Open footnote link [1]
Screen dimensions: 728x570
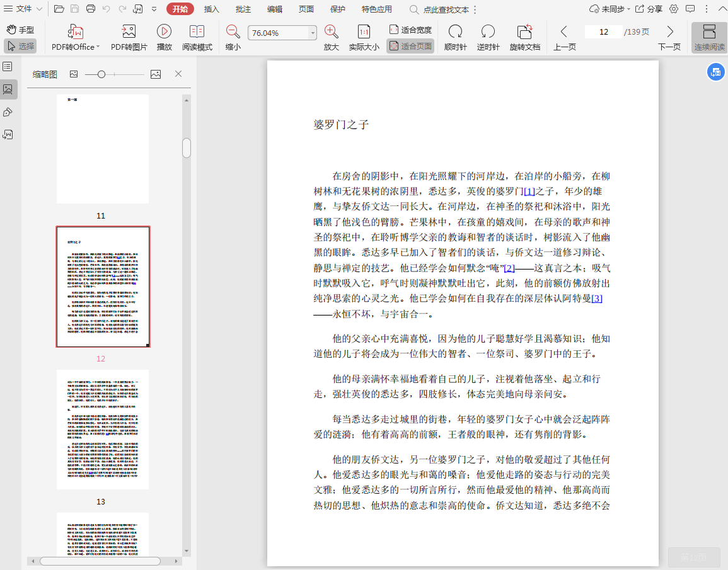pyautogui.click(x=529, y=191)
